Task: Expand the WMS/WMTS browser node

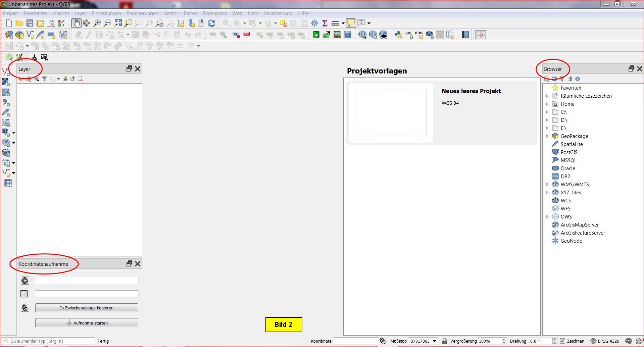Action: (547, 185)
